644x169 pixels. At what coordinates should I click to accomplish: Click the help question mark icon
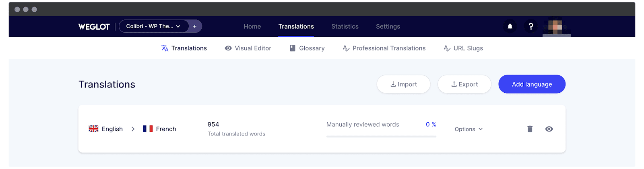click(x=531, y=26)
